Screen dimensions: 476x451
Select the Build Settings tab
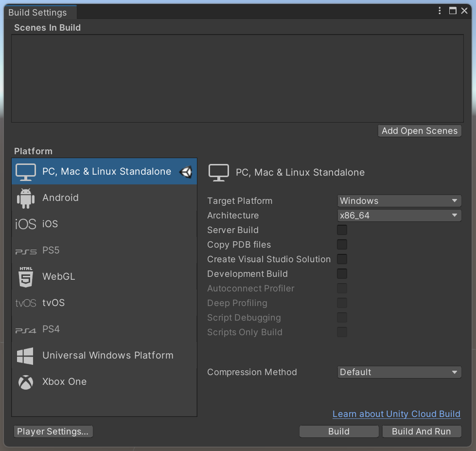point(38,13)
